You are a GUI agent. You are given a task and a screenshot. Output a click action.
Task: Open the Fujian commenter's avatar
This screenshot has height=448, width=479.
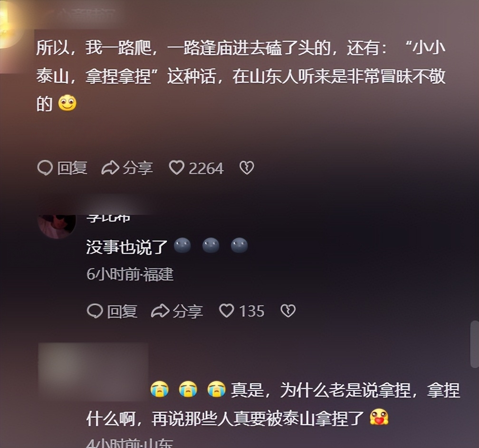[x=57, y=226]
